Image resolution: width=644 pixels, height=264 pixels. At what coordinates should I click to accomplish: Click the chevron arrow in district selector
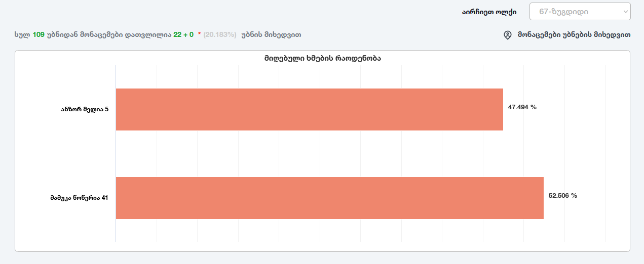[624, 12]
